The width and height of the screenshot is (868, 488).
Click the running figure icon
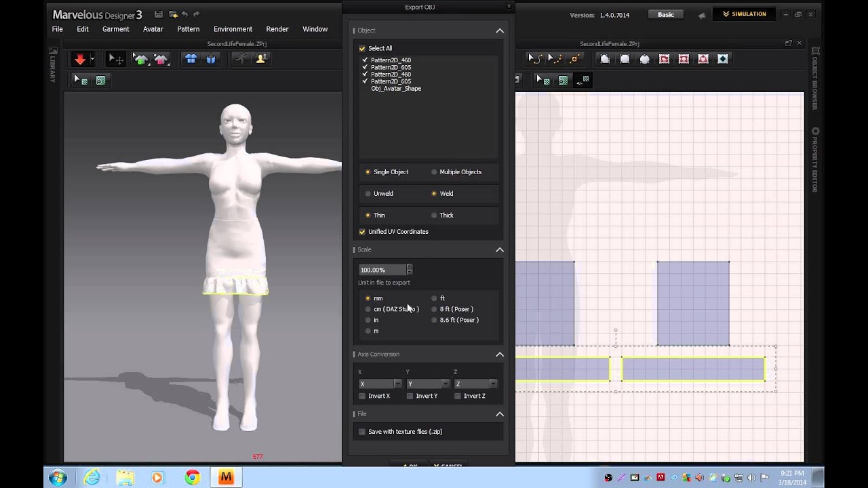[x=241, y=60]
